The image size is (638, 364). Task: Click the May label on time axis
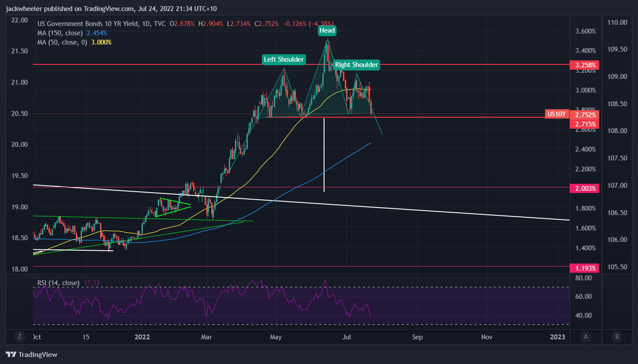(x=276, y=337)
